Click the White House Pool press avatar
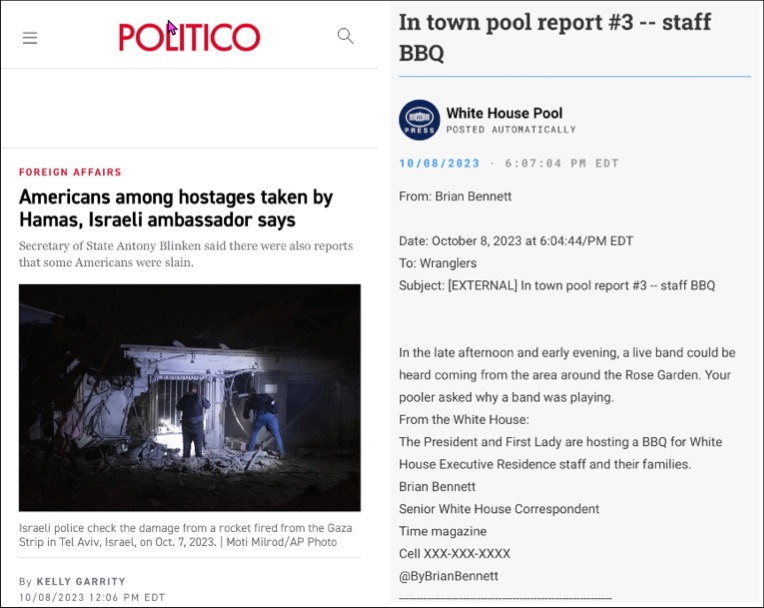Image resolution: width=764 pixels, height=608 pixels. [x=419, y=120]
